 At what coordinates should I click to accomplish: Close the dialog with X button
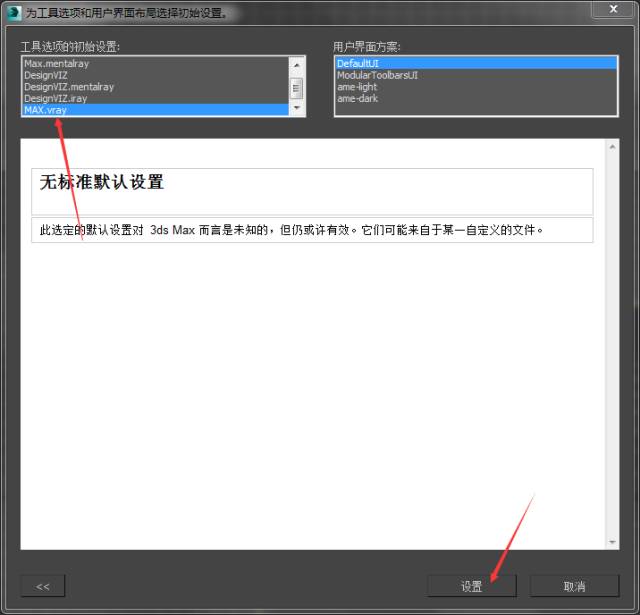point(613,9)
